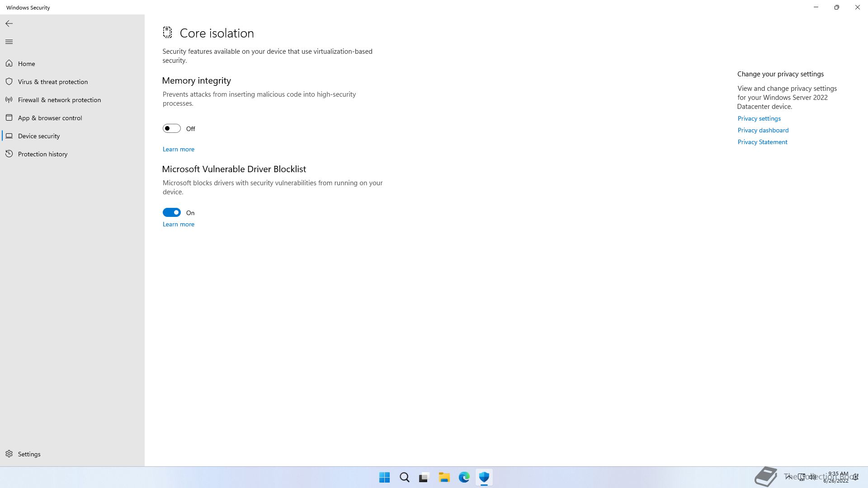Go back using the back arrow

point(9,23)
